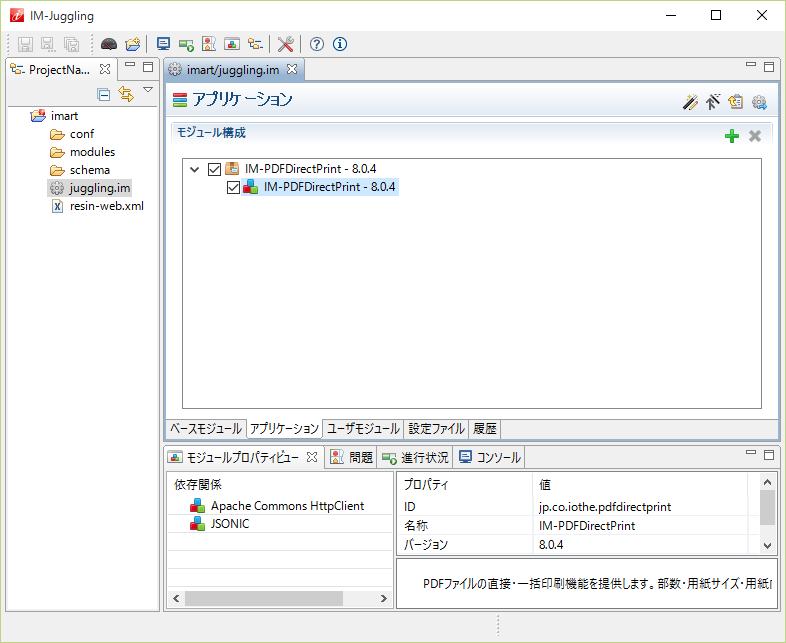
Task: Click Link with Editor arrows icon
Action: click(126, 94)
